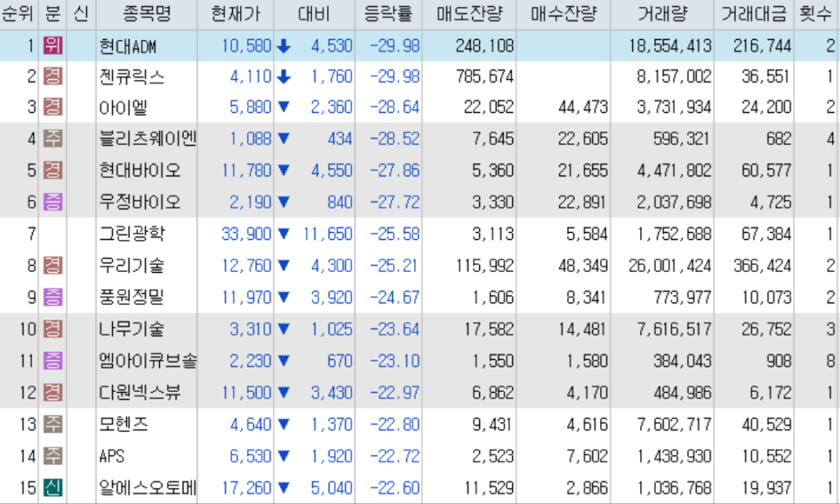840x504 pixels.
Task: Click the sell balance 248,108
Action: [484, 47]
